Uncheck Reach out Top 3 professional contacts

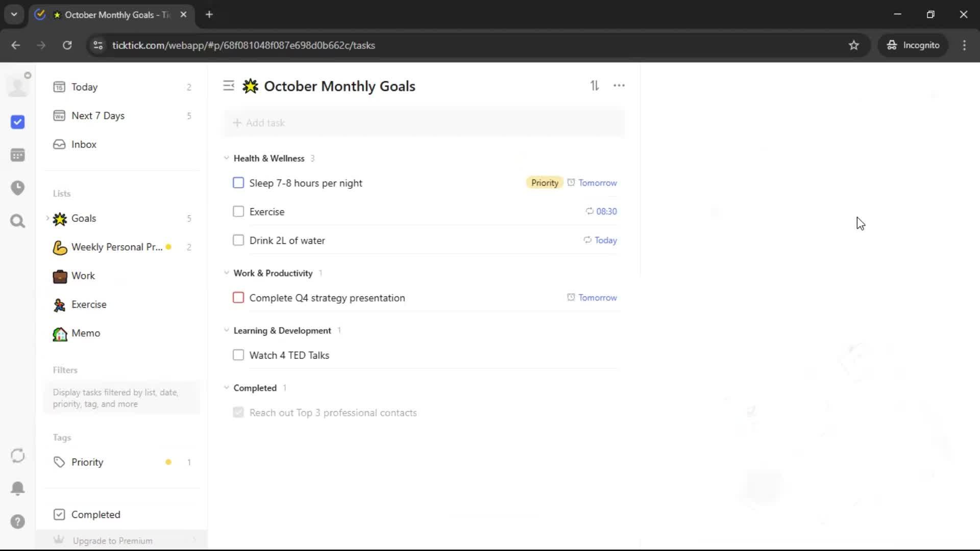pyautogui.click(x=238, y=412)
